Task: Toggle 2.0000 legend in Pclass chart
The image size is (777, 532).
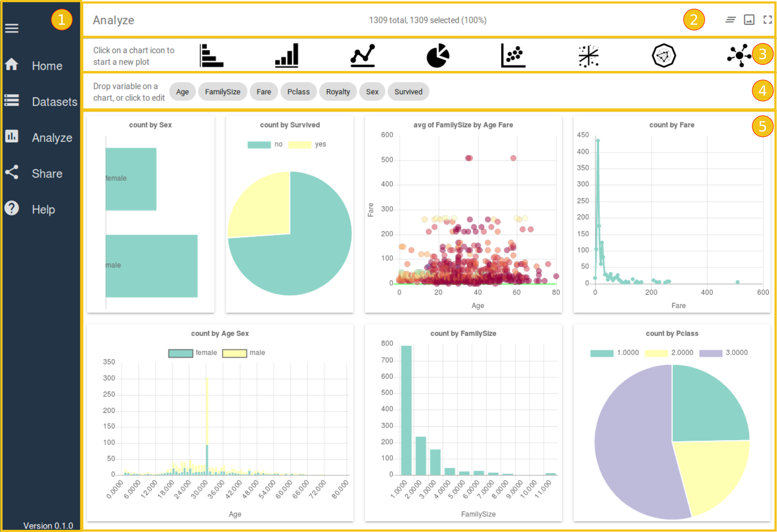Action: click(669, 353)
